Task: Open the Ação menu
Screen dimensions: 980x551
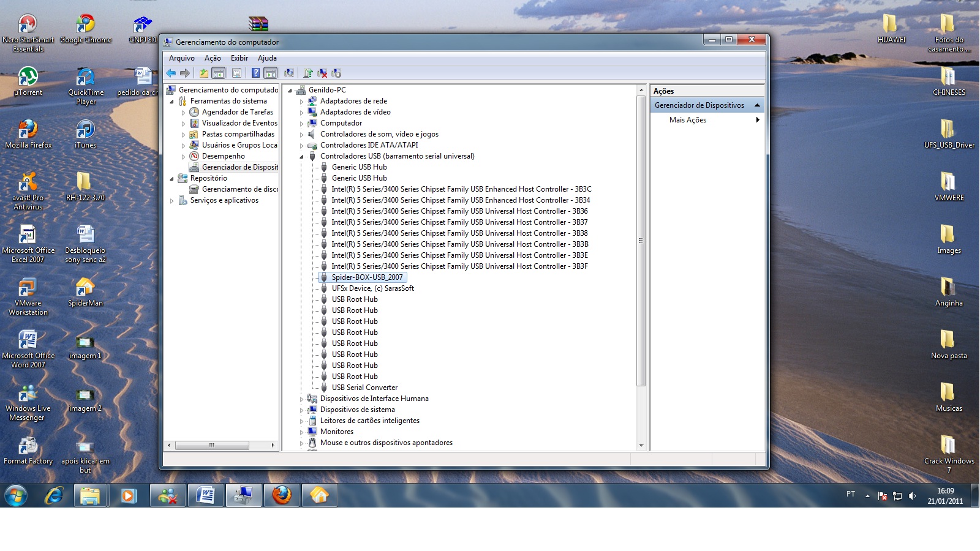Action: tap(213, 58)
